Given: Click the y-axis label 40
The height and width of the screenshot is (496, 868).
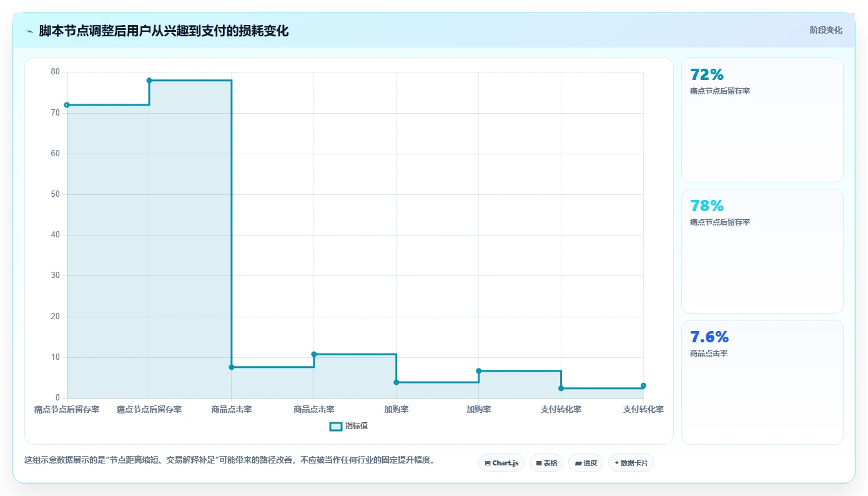Looking at the screenshot, I should (55, 235).
